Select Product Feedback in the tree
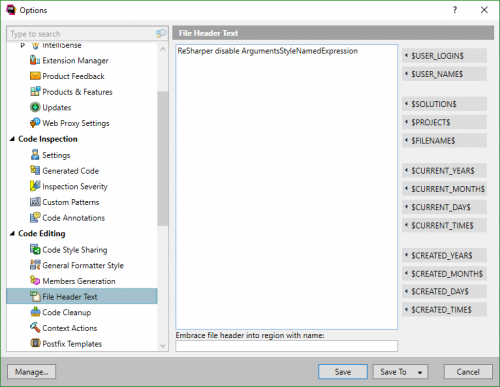This screenshot has height=387, width=500. [73, 76]
